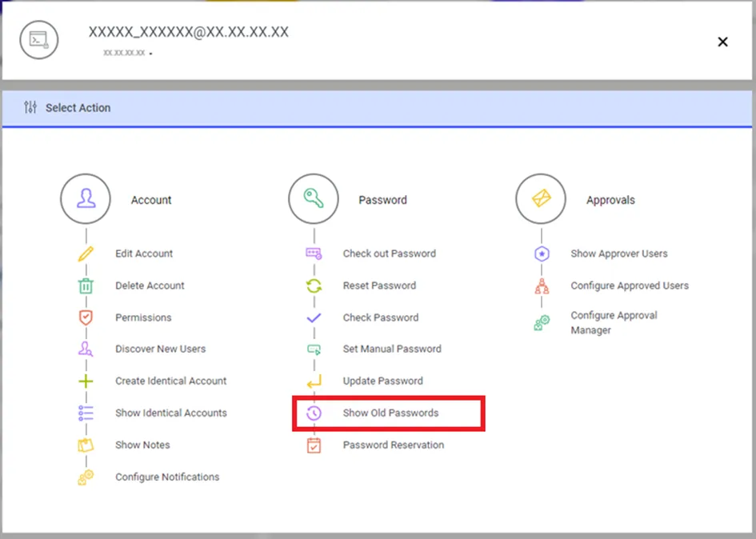
Task: Select the Check Password action
Action: [x=381, y=317]
